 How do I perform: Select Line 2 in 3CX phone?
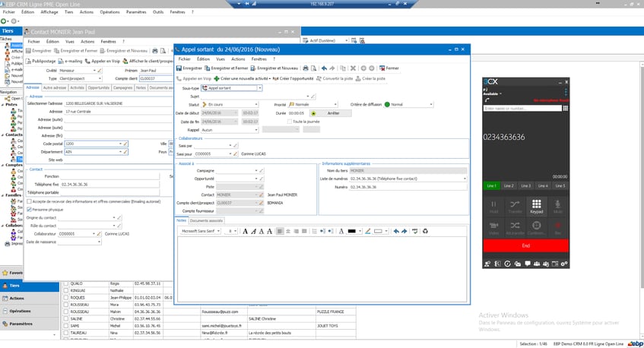pyautogui.click(x=509, y=186)
